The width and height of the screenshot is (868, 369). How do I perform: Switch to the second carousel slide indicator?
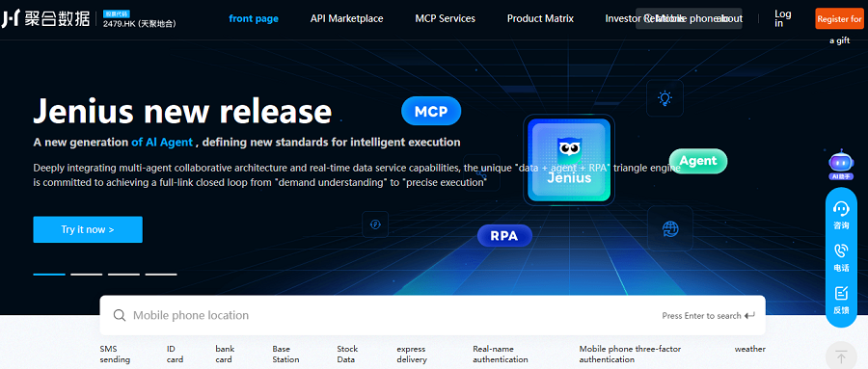[x=87, y=274]
